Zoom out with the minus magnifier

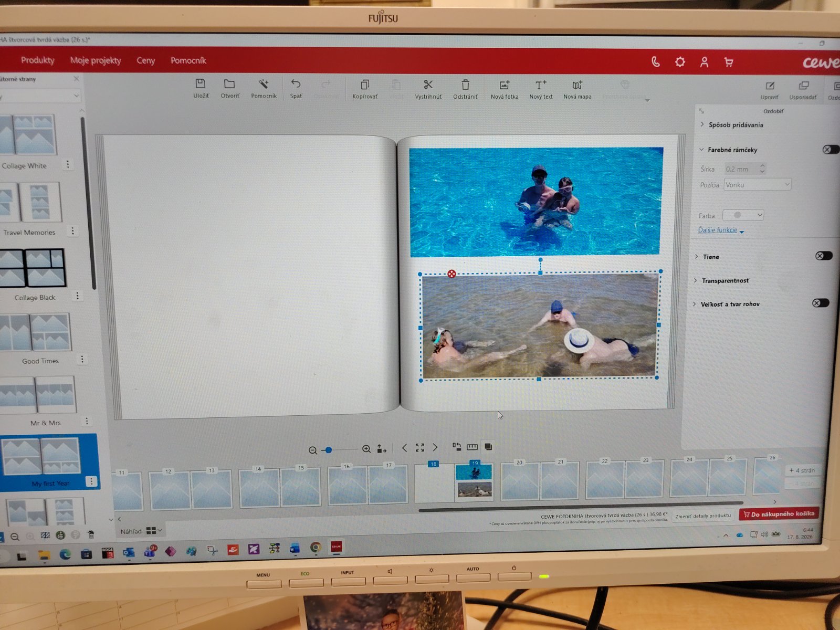(313, 450)
